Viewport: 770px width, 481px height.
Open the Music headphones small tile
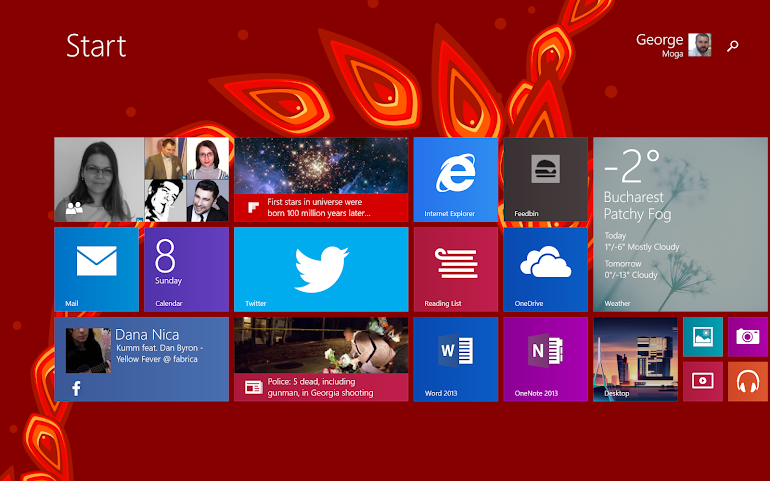tap(748, 382)
